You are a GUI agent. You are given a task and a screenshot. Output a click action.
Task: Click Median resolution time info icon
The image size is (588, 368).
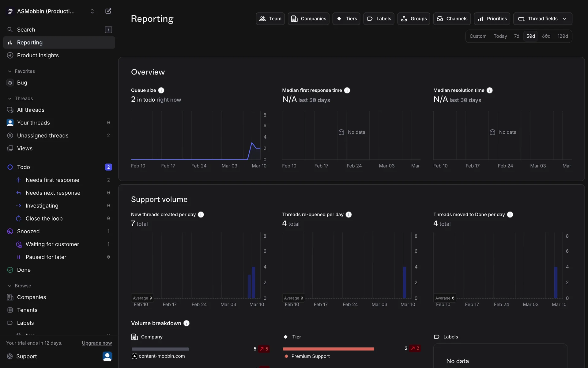[x=489, y=90]
